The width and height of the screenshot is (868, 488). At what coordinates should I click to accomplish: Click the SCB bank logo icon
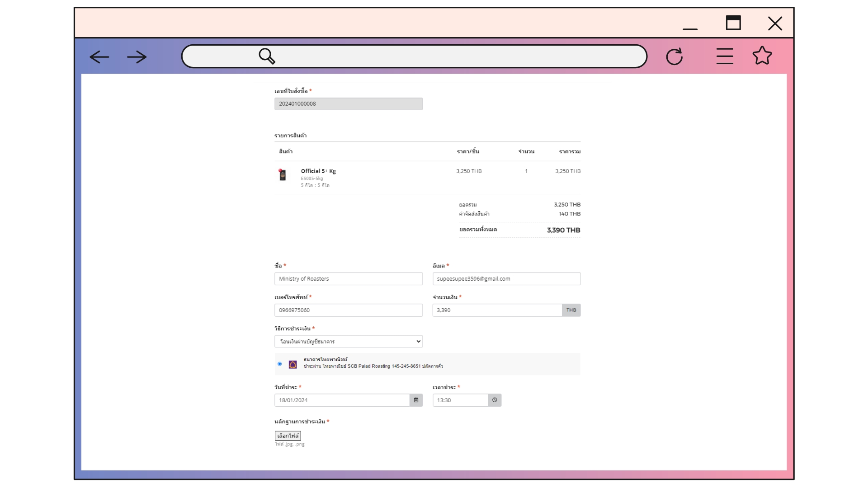(293, 364)
